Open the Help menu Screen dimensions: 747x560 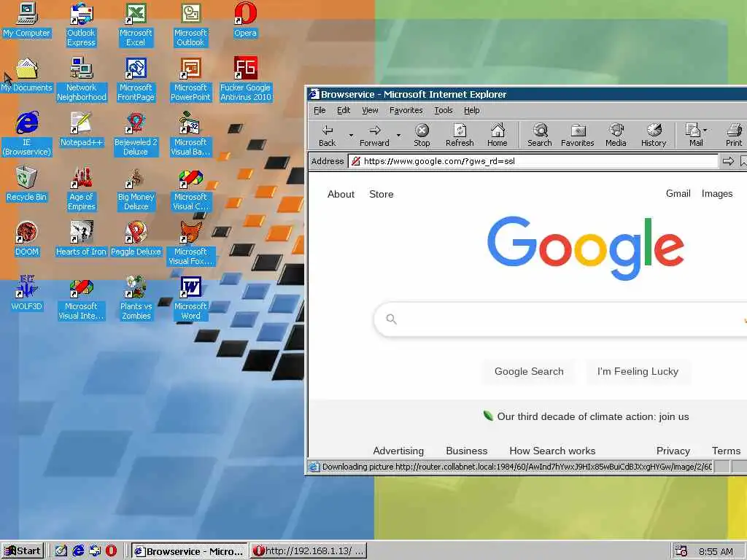(472, 111)
